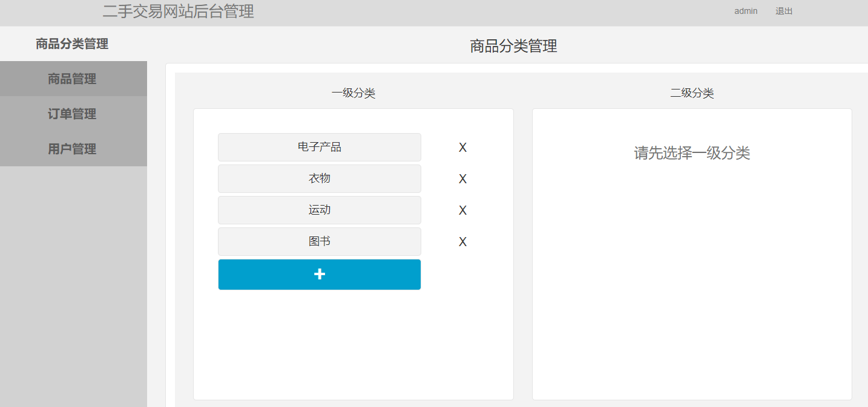The height and width of the screenshot is (407, 868).
Task: Select the 运动 first-level category
Action: pyautogui.click(x=319, y=210)
